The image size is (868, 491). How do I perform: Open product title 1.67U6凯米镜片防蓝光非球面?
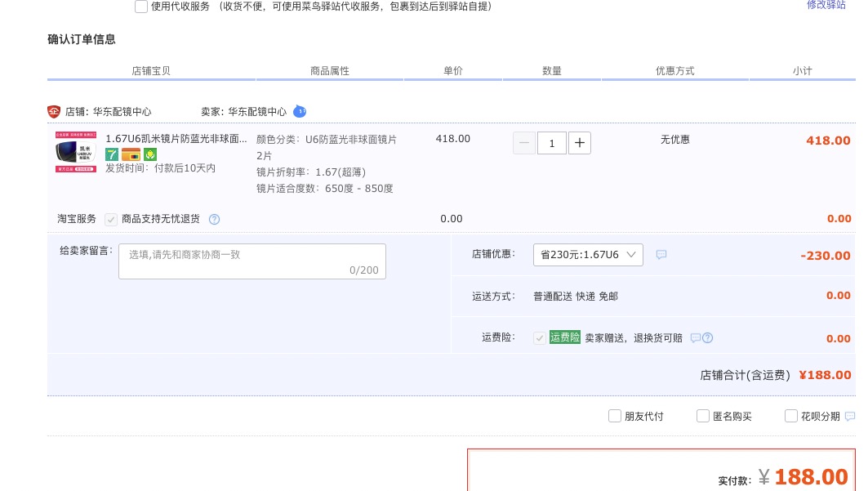[176, 139]
